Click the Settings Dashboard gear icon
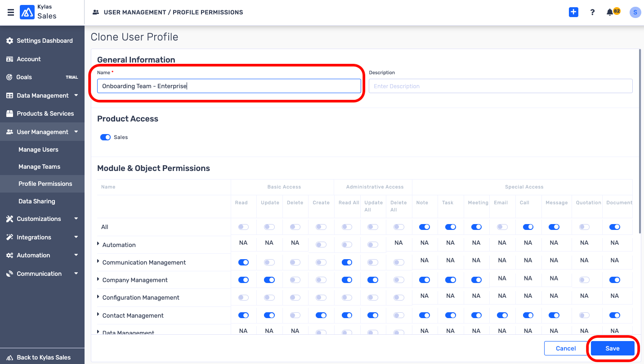 [x=9, y=40]
